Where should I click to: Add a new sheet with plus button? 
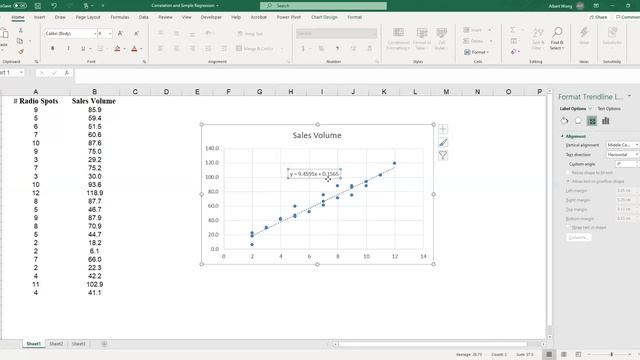(x=104, y=344)
